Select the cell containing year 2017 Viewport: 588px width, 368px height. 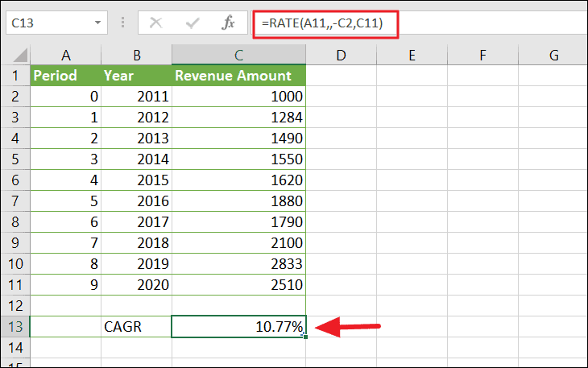(136, 222)
